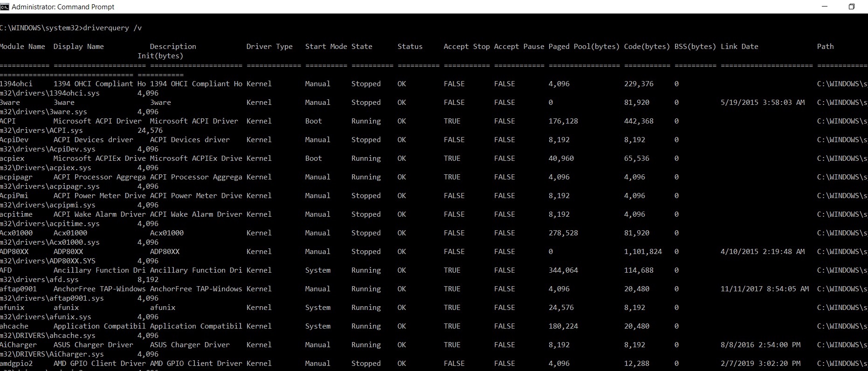
Task: Click the 'acpiex' module name
Action: point(12,158)
